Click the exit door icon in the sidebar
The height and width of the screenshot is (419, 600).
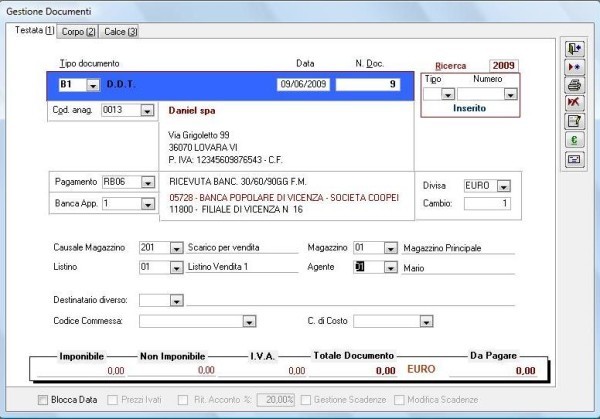tap(574, 49)
